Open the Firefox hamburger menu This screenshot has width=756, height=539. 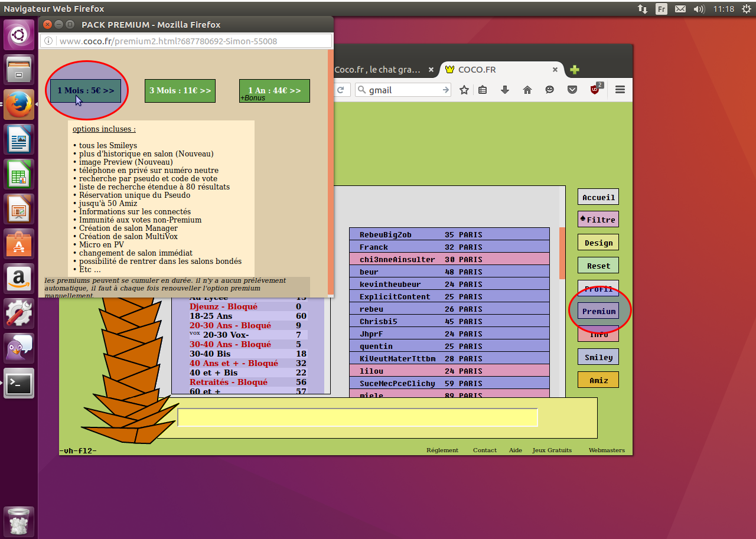(620, 90)
